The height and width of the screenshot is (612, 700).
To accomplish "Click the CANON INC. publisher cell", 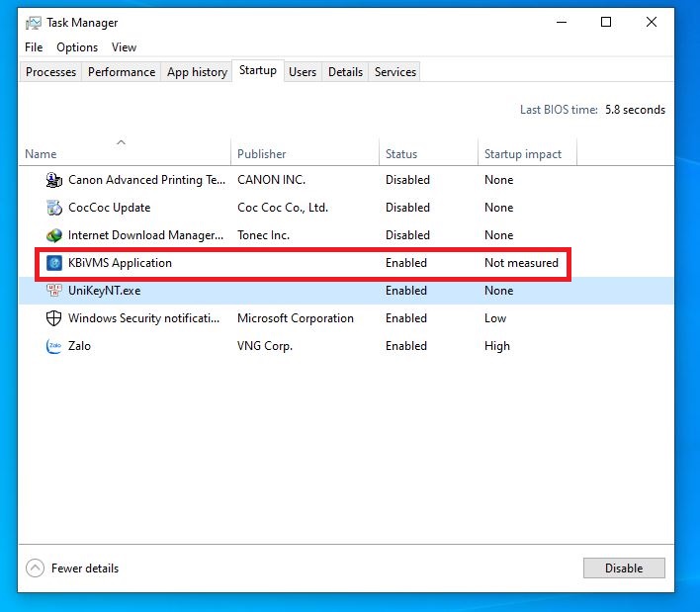I will pyautogui.click(x=272, y=180).
